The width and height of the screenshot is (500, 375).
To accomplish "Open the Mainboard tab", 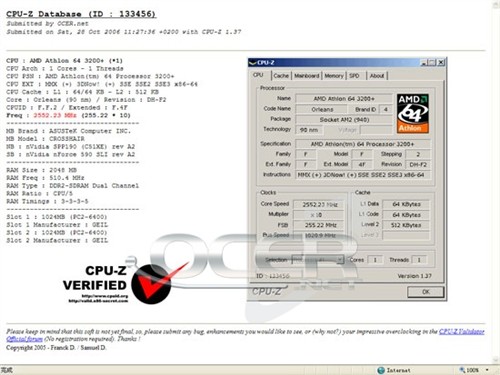I will 306,76.
